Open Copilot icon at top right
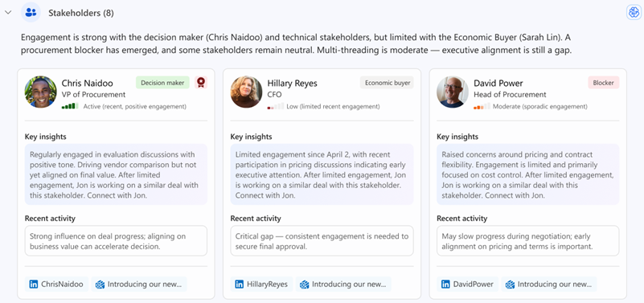644x303 pixels. pyautogui.click(x=634, y=12)
